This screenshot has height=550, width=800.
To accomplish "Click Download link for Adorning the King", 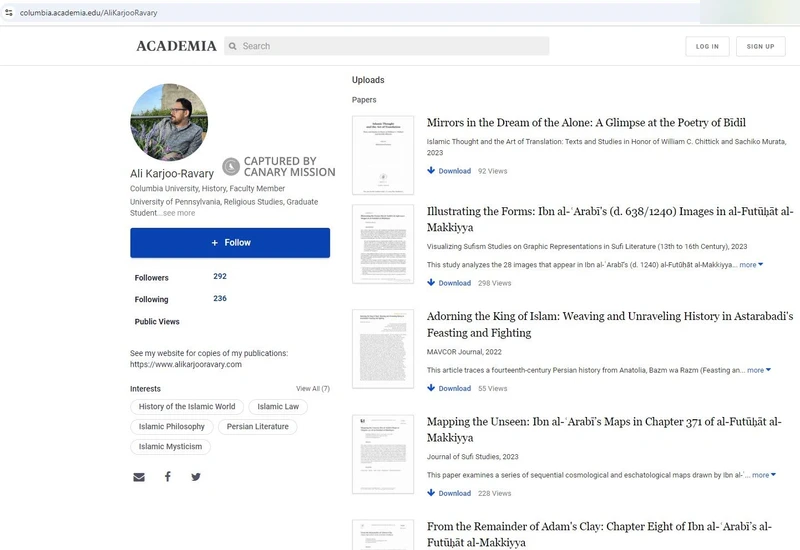I will pyautogui.click(x=455, y=388).
